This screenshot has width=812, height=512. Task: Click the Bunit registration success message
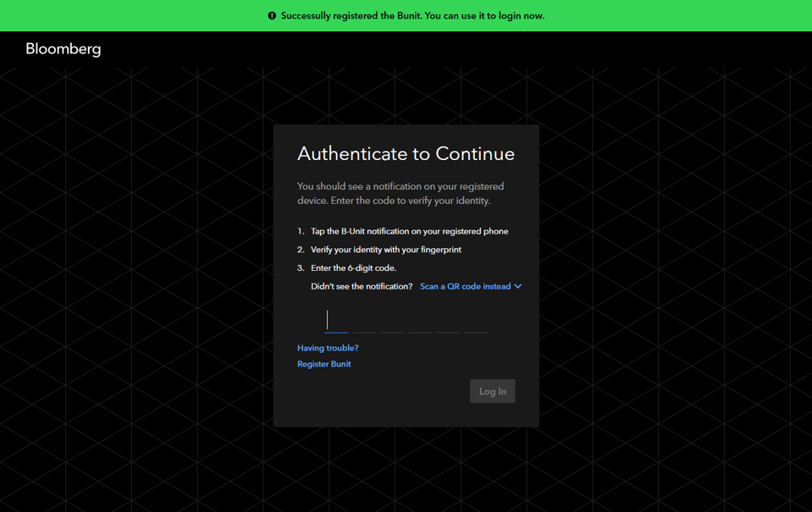tap(412, 15)
